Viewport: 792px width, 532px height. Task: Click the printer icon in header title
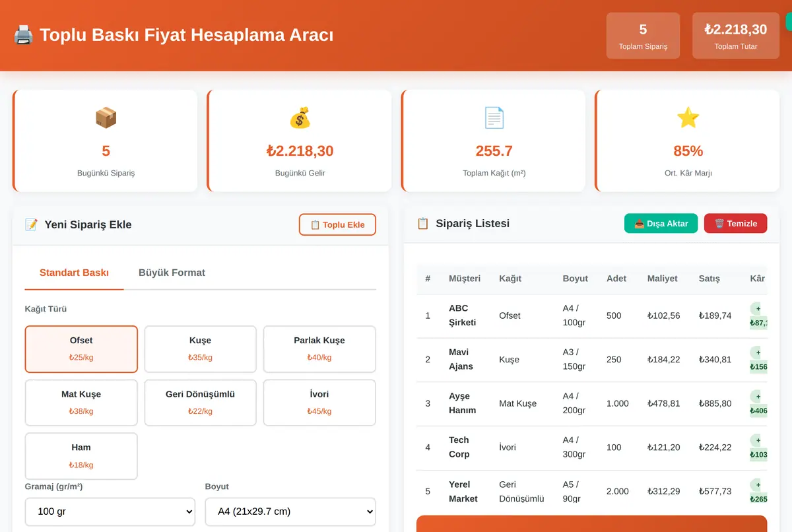(23, 35)
